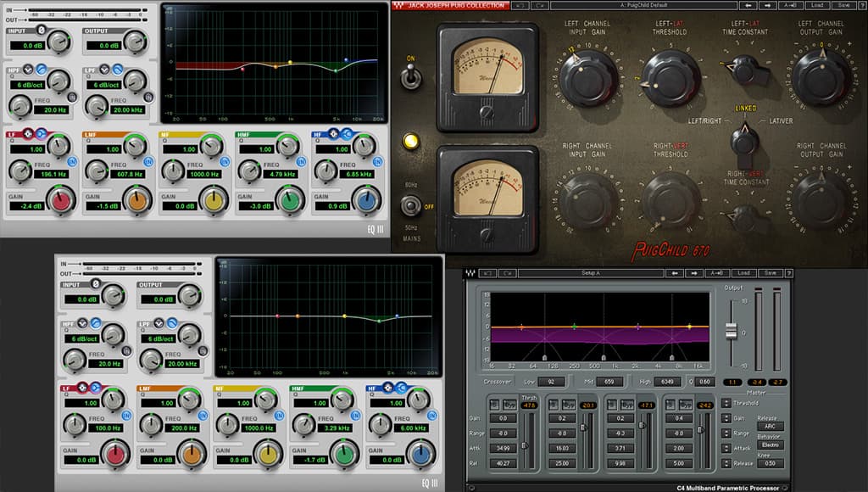Click the C4 Knee field showing 0.50
Screen dimensions: 868x492
point(770,463)
